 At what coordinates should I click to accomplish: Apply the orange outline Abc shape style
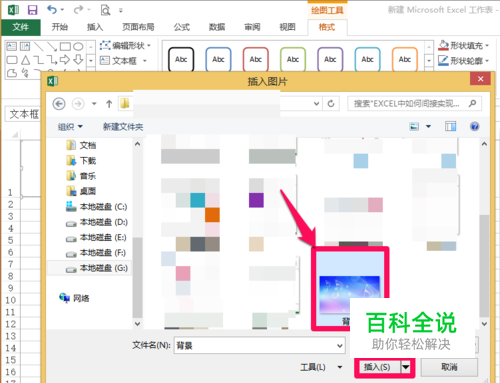pos(405,59)
